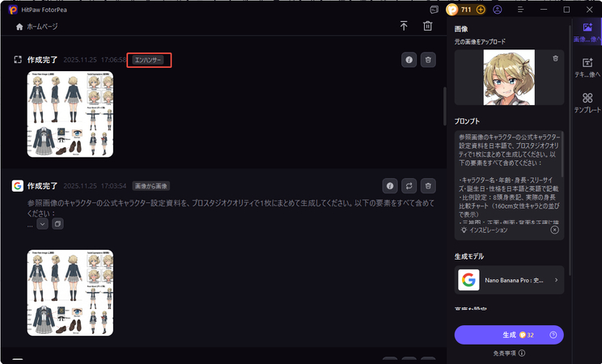Click the history list vertical scrollbar
Image resolution: width=602 pixels, height=364 pixels.
click(444, 106)
